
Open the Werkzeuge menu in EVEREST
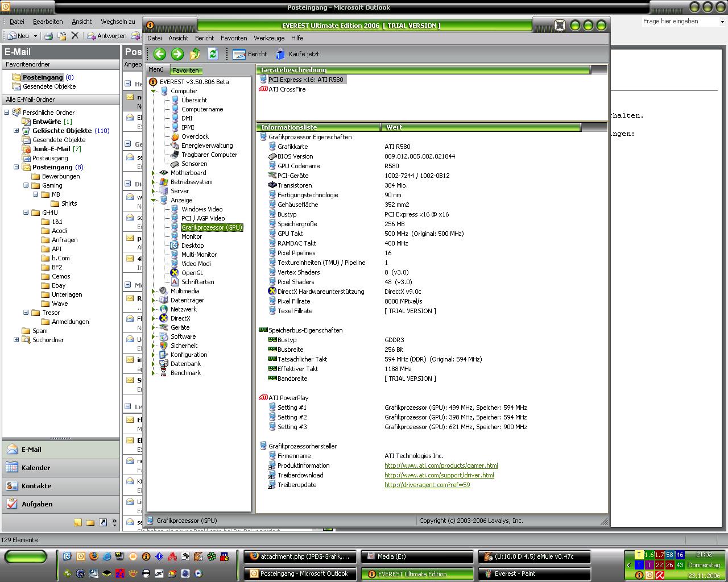[269, 38]
